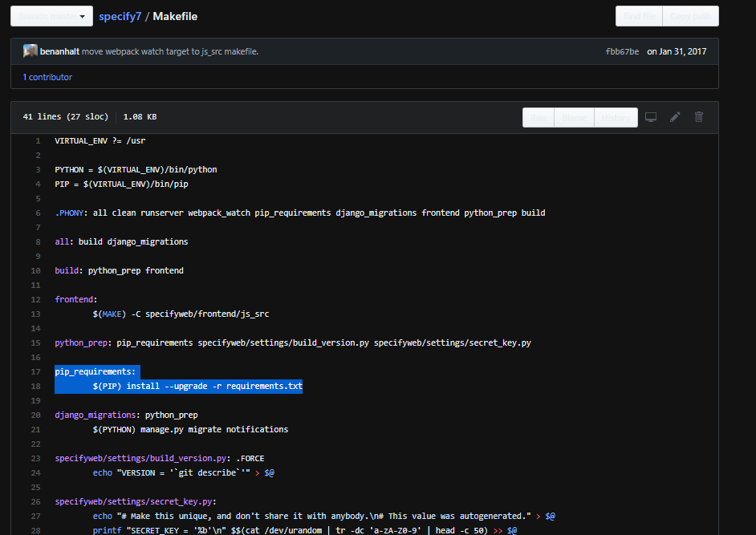Edit the Makefile using the pencil icon
The height and width of the screenshot is (535, 756).
(x=674, y=117)
